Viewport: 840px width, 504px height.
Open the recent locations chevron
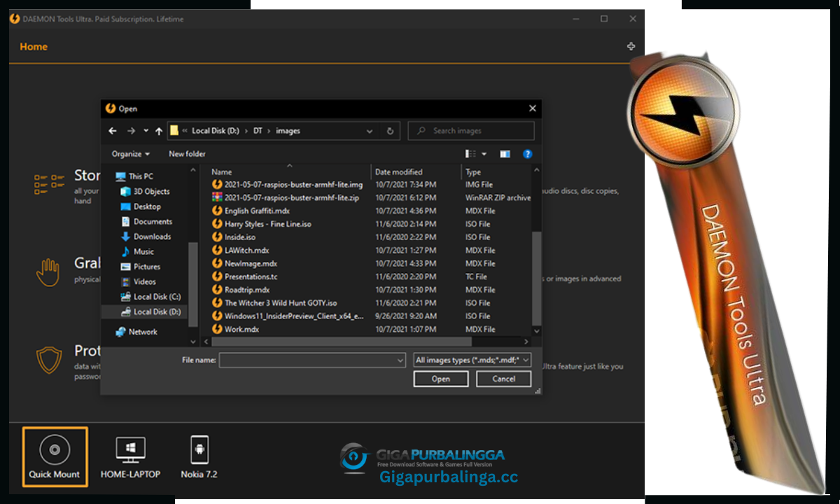[x=146, y=130]
